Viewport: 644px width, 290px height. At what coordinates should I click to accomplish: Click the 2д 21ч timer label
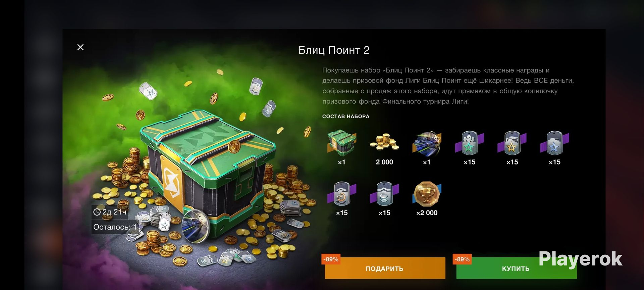(110, 212)
